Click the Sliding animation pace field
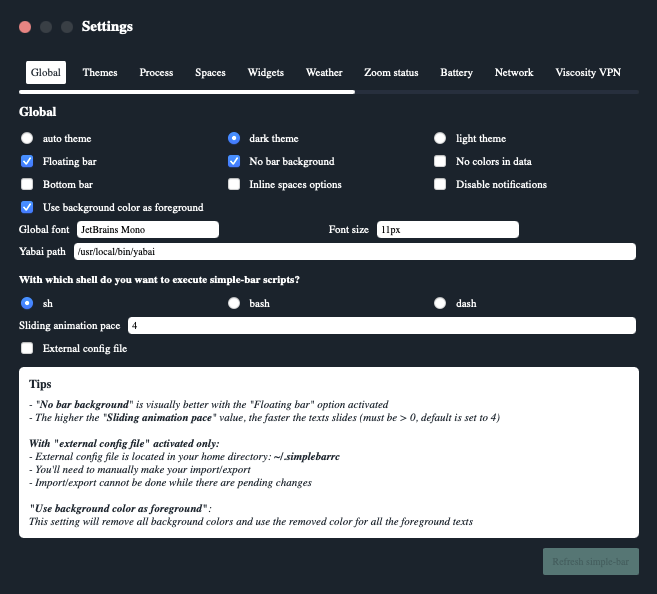The height and width of the screenshot is (594, 657). 382,326
